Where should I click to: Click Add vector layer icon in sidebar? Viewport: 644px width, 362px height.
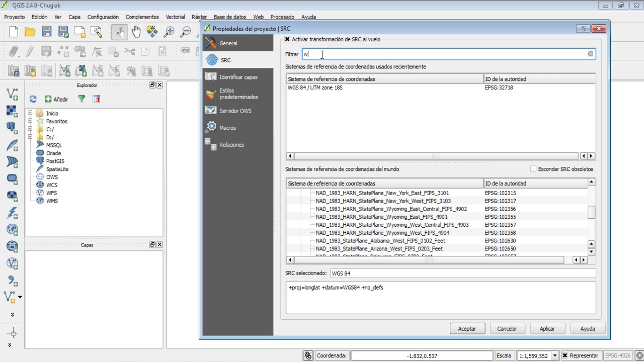tap(12, 94)
